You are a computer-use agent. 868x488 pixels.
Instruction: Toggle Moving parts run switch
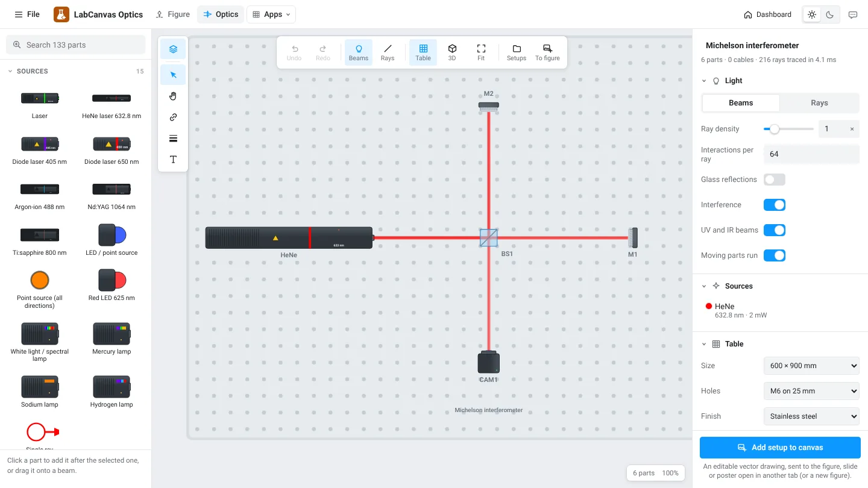click(775, 255)
